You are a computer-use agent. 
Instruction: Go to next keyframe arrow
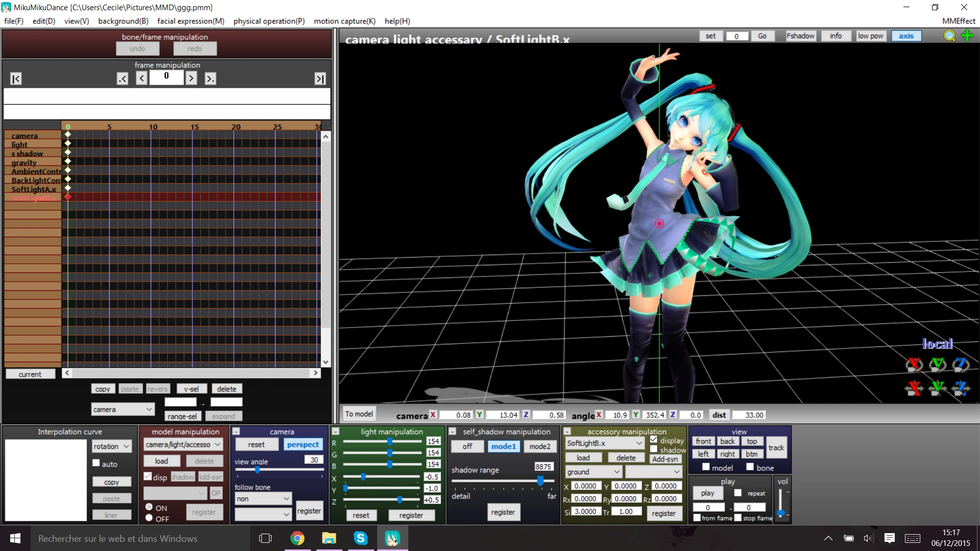(210, 79)
